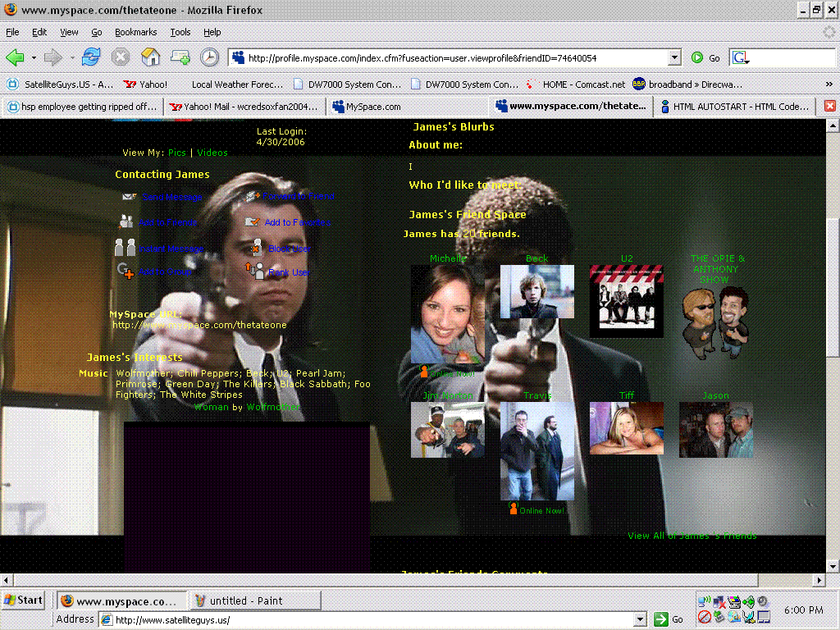Click the green Back arrow button
The image size is (840, 630).
[x=15, y=57]
